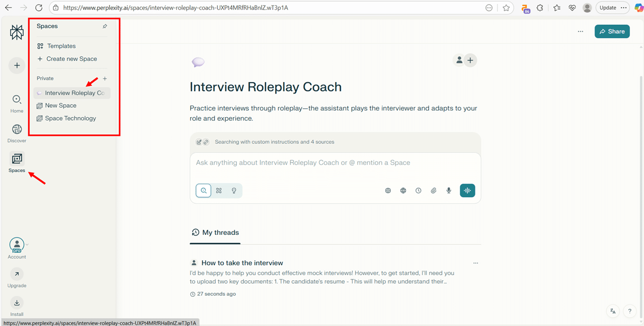Start voice mode with waveform button
Screen dimensions: 644x326
(467, 191)
